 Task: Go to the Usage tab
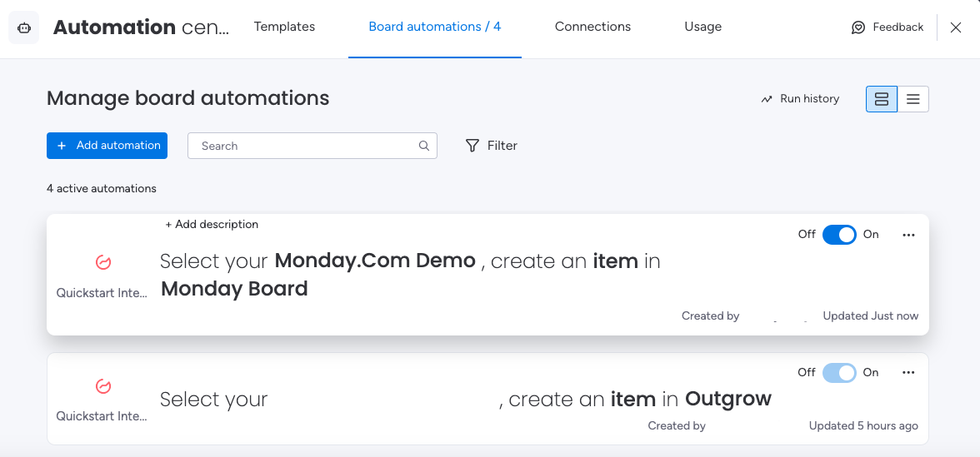click(x=703, y=27)
